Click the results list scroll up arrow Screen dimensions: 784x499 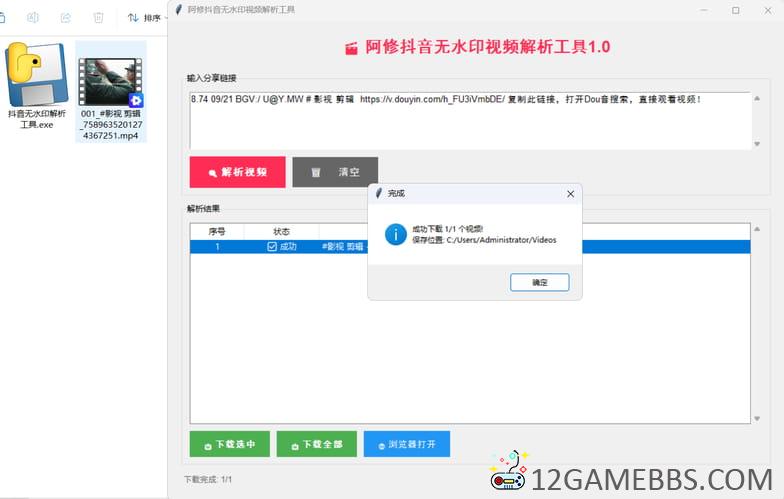click(x=757, y=229)
